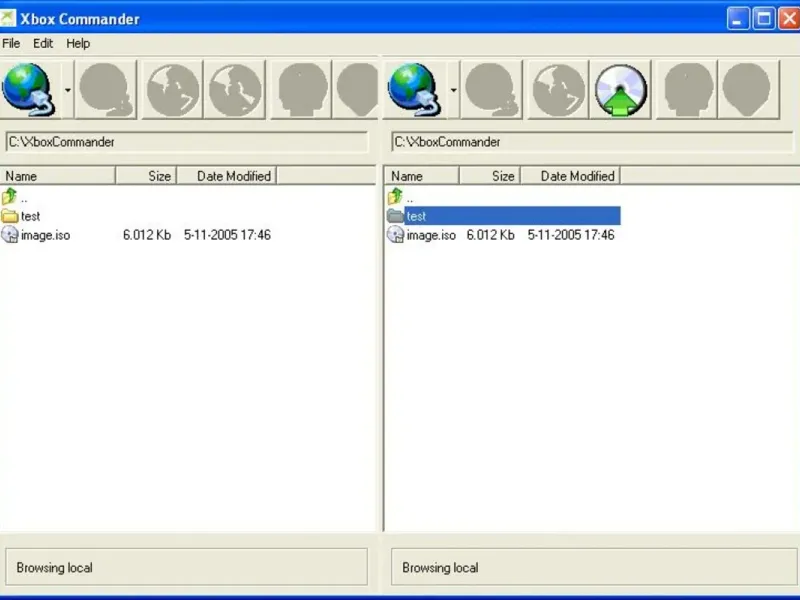Click the disc with green arrow icon
This screenshot has height=600, width=800.
[x=620, y=90]
